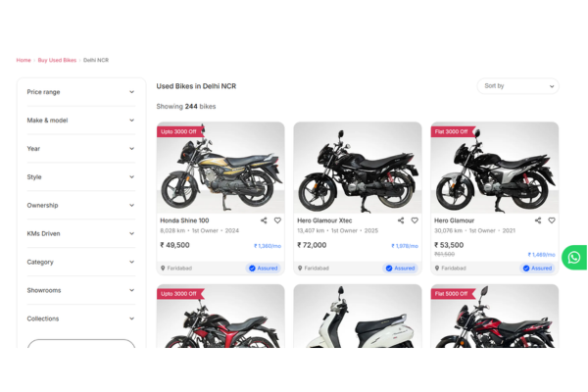Share the Hero Glamour bike listing
The width and height of the screenshot is (588, 392).
coord(538,220)
